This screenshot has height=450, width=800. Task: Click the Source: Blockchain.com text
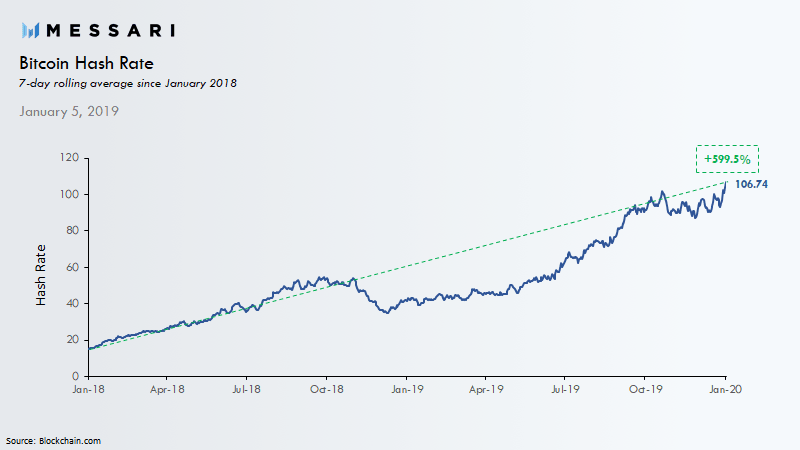[54, 441]
